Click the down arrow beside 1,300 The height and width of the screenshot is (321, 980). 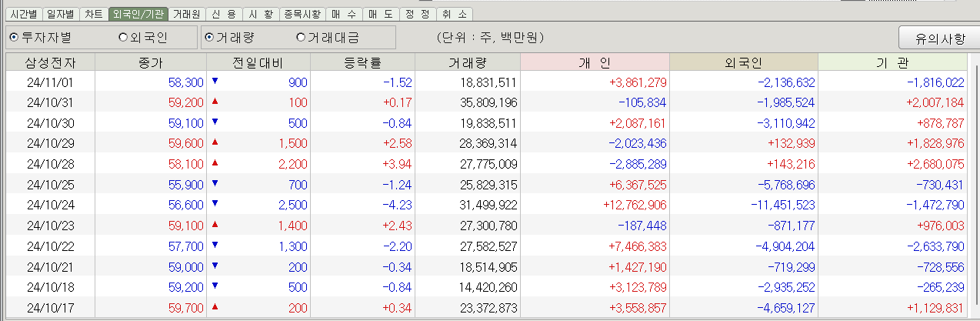click(x=215, y=245)
